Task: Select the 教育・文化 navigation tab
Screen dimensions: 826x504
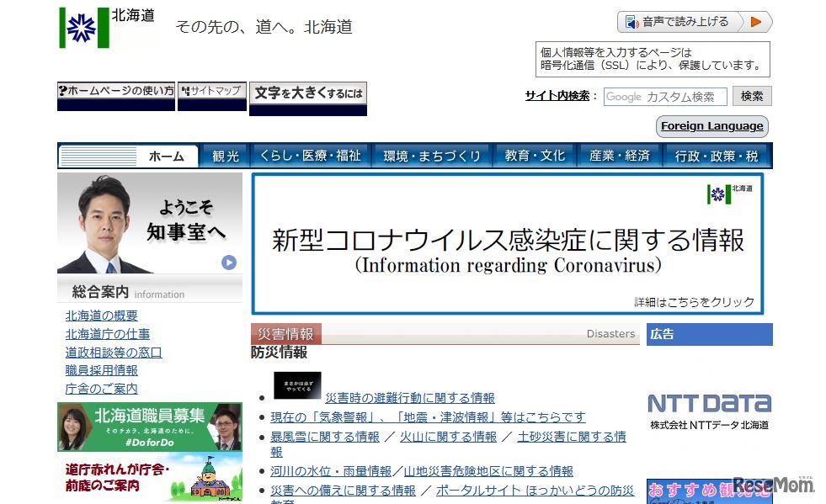Action: 534,156
